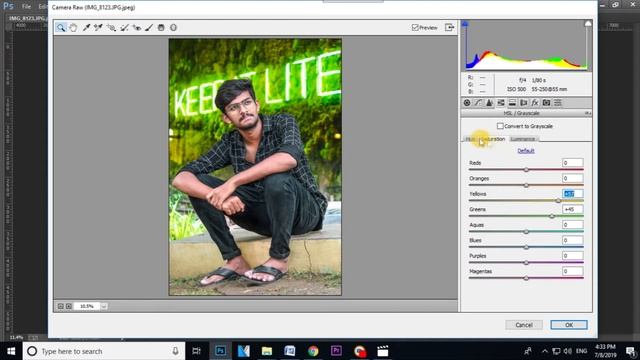Image resolution: width=640 pixels, height=360 pixels.
Task: Click the Purples value field
Action: click(x=573, y=256)
